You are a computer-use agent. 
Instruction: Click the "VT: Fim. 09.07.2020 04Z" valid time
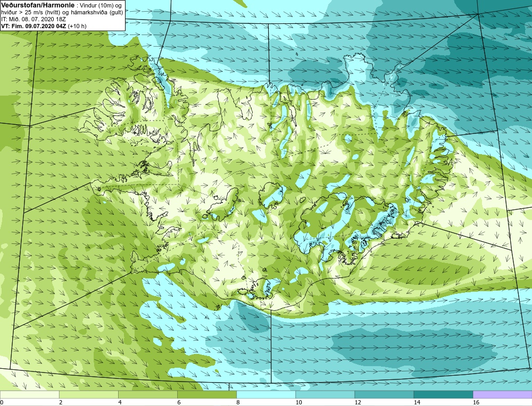pos(34,26)
